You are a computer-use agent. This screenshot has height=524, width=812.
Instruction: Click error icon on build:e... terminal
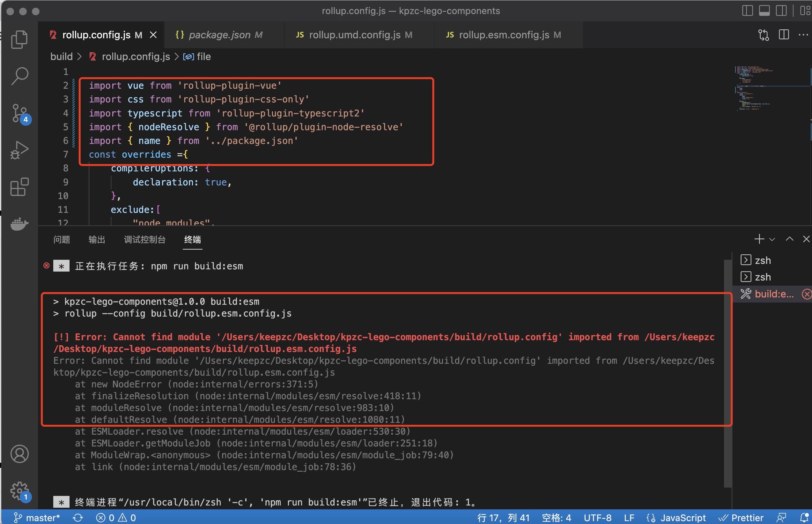tap(807, 294)
